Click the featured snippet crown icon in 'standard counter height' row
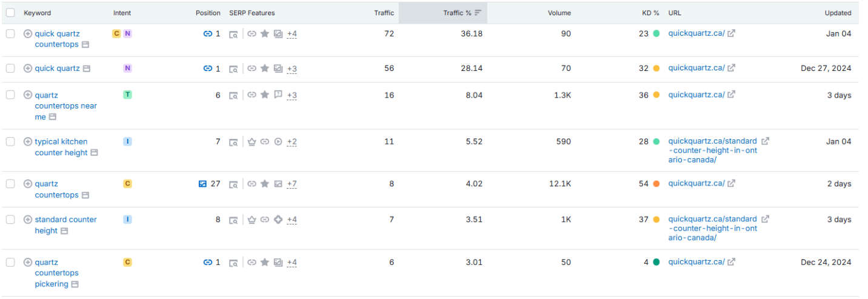This screenshot has height=299, width=868. 252,220
